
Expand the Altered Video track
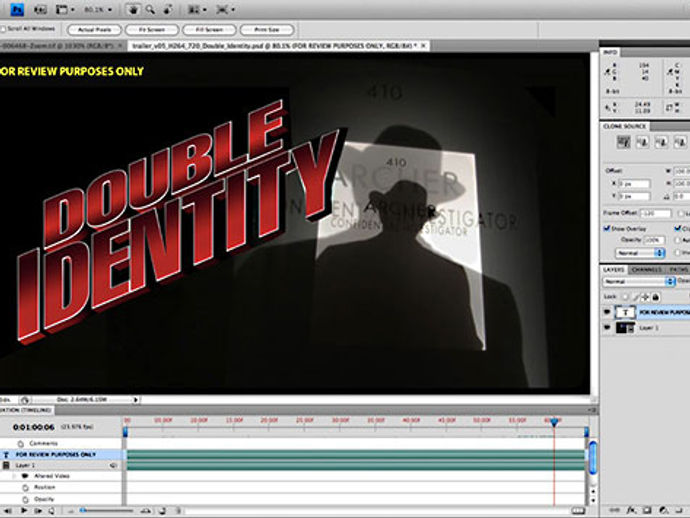(14, 476)
